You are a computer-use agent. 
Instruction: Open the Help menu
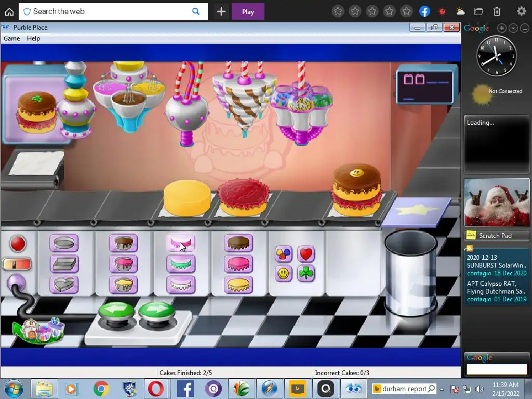tap(33, 38)
